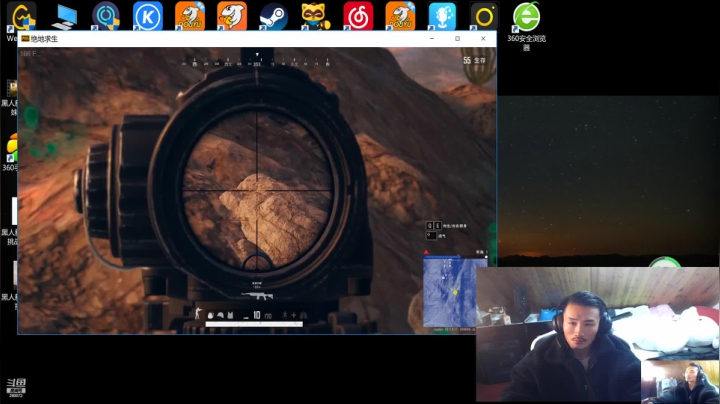
Task: Click the standing stance icon in HUD
Action: pyautogui.click(x=198, y=314)
